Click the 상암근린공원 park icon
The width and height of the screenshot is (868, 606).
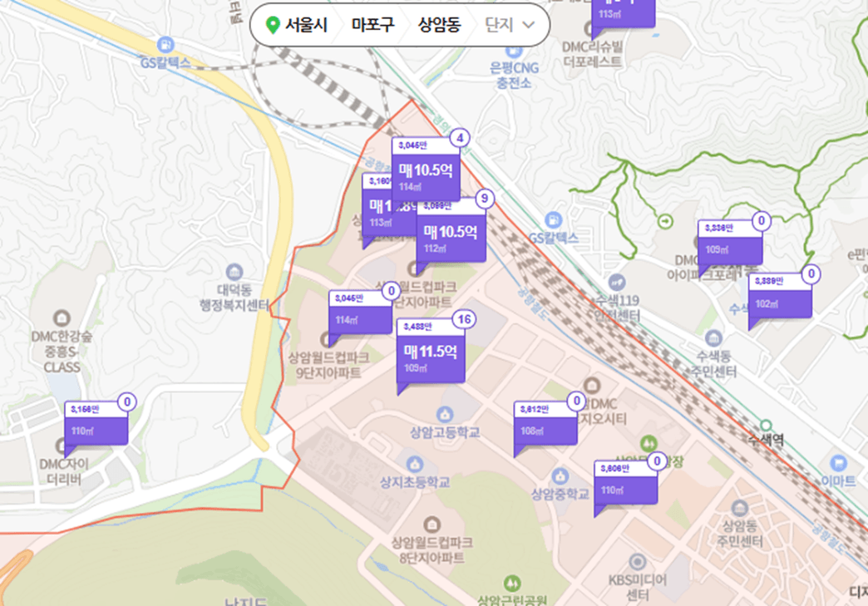point(512,583)
